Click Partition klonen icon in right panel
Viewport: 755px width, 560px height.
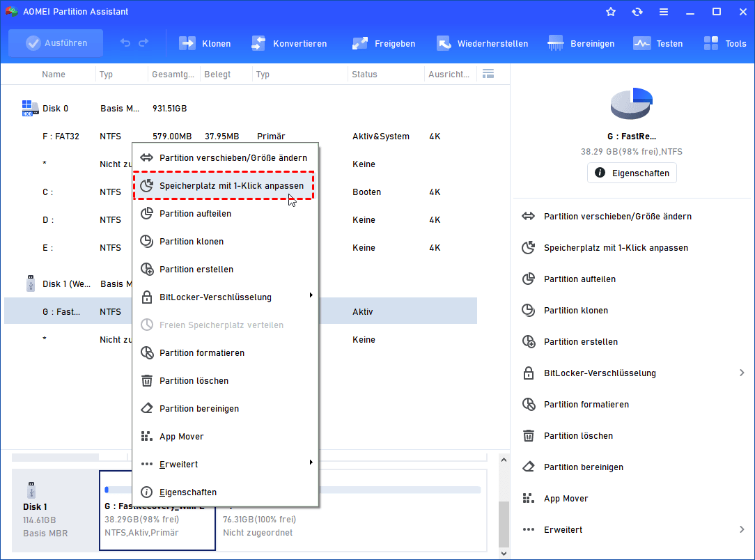[x=528, y=310]
